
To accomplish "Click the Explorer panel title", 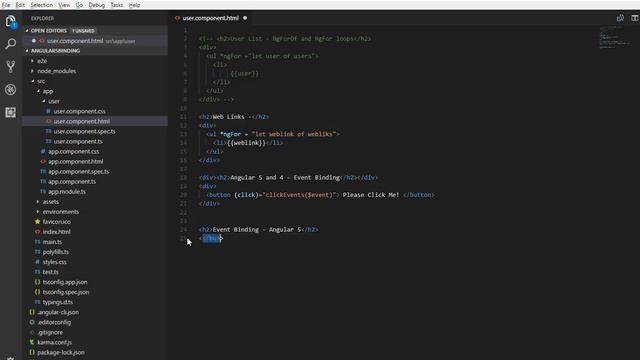I will click(42, 18).
